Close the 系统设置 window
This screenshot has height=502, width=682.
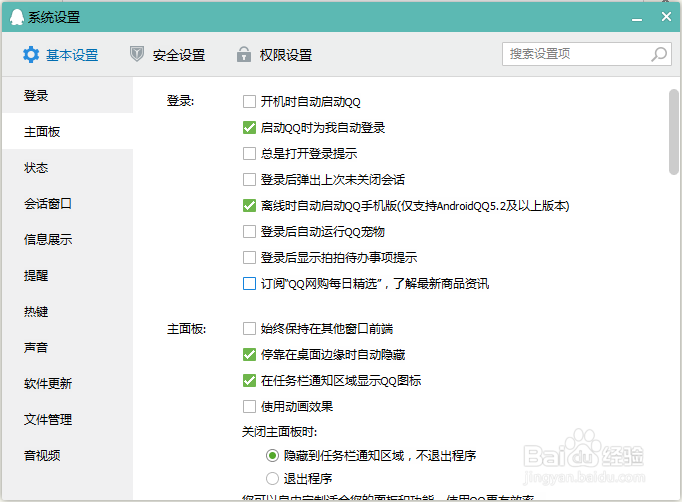click(666, 17)
